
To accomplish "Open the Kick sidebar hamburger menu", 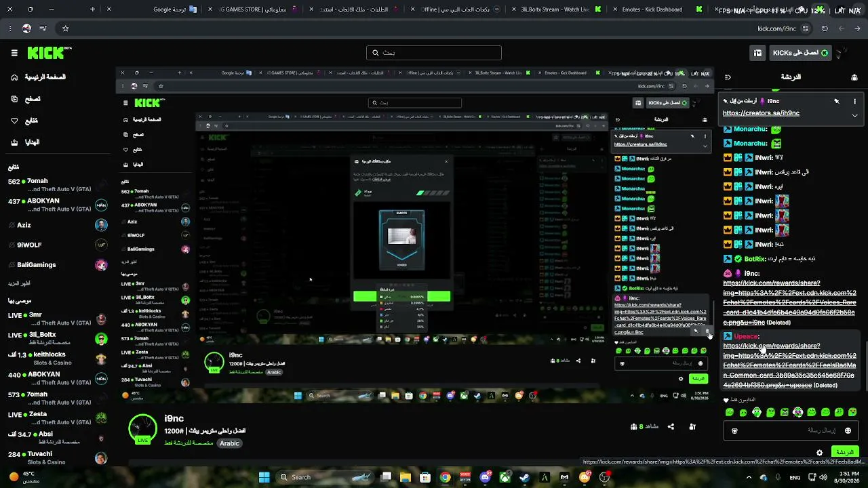I will (14, 53).
